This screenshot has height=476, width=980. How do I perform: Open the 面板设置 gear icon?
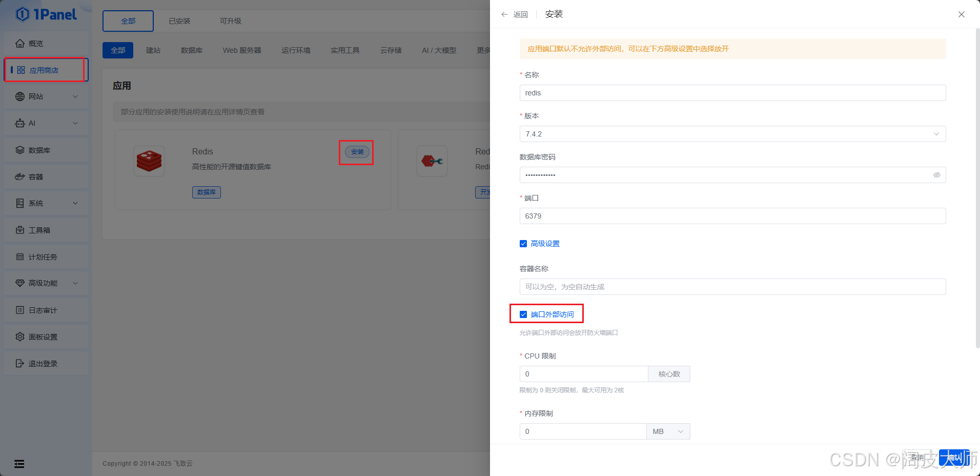20,336
